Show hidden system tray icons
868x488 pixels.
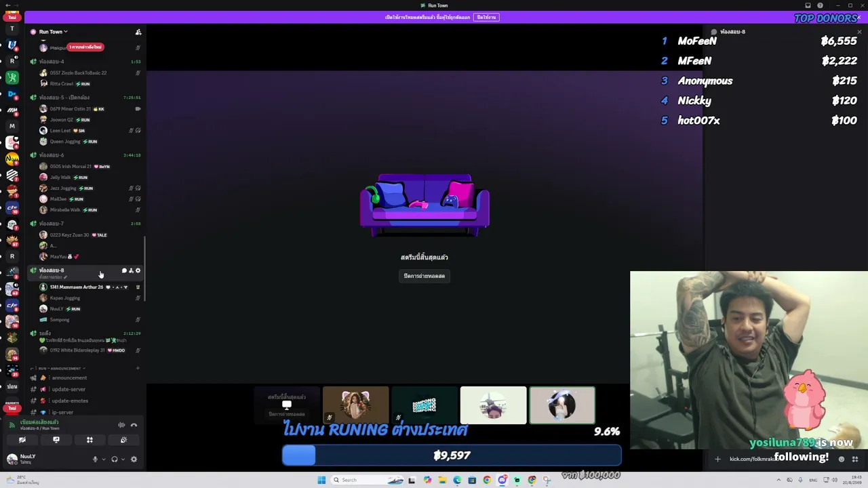pos(778,481)
